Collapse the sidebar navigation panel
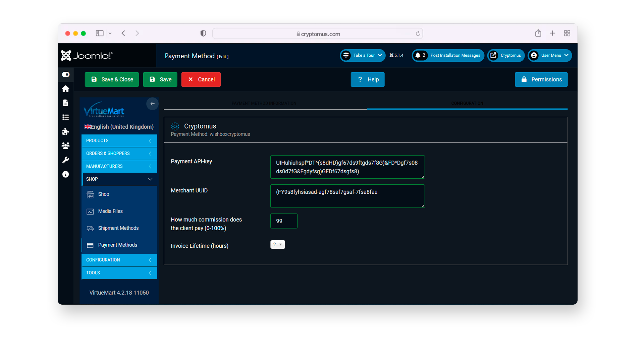Image resolution: width=644 pixels, height=362 pixels. [152, 104]
